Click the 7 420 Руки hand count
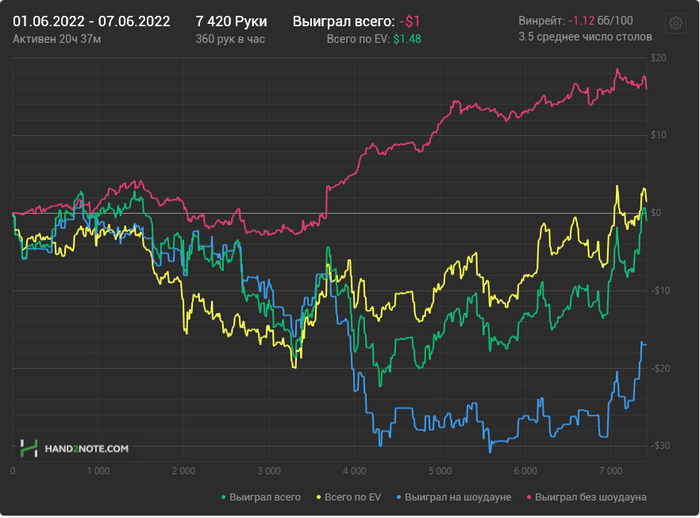The width and height of the screenshot is (700, 518). tap(231, 21)
